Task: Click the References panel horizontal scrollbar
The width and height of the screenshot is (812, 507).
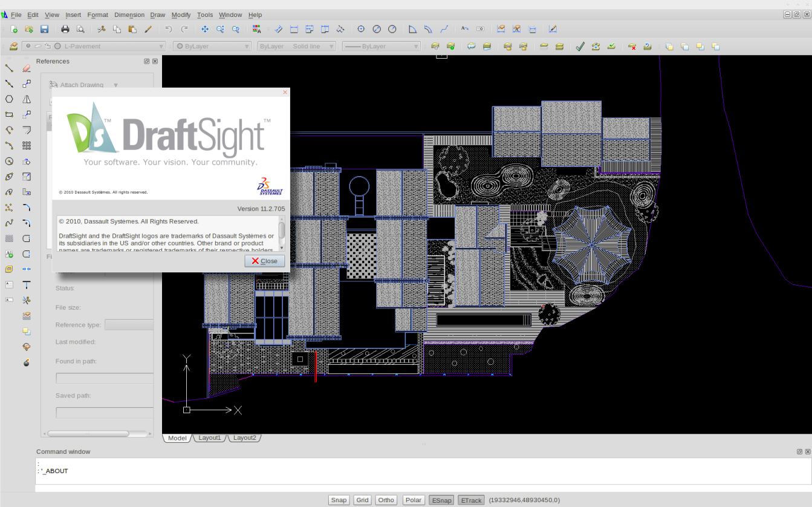Action: click(97, 433)
